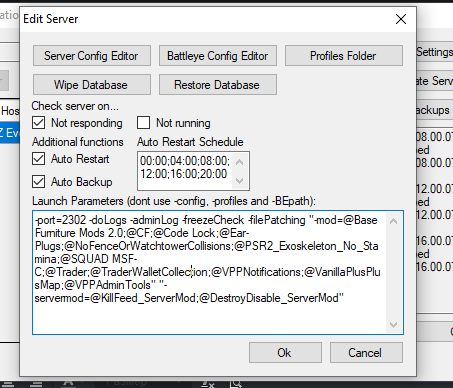Image resolution: width=453 pixels, height=388 pixels.
Task: Uncheck the Not responding checkbox
Action: [39, 123]
